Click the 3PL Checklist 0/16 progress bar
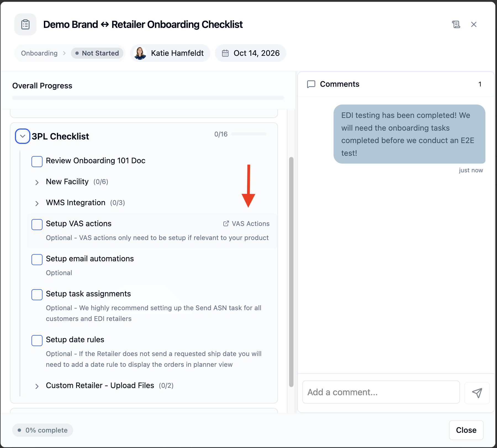Screen dimensions: 497x448 pyautogui.click(x=249, y=134)
